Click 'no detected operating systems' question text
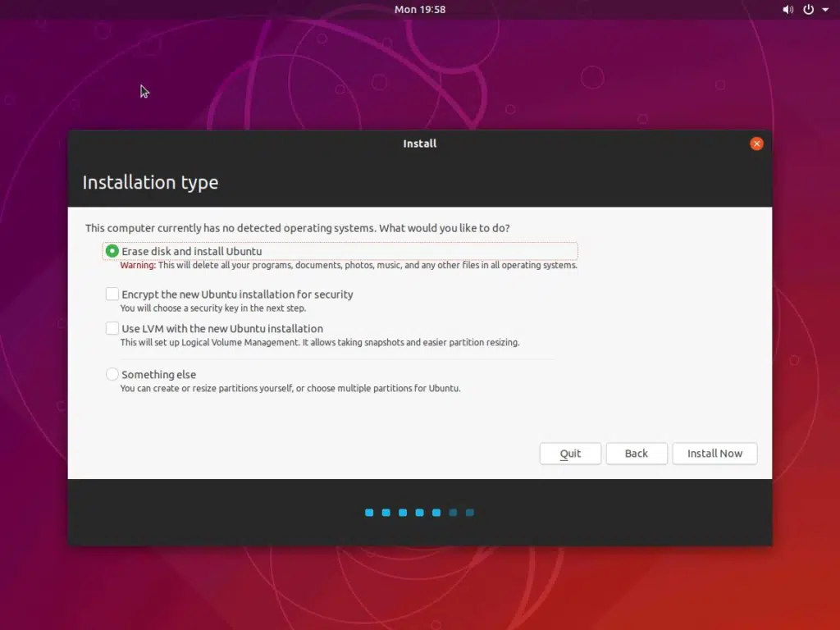The image size is (840, 630). pyautogui.click(x=297, y=228)
